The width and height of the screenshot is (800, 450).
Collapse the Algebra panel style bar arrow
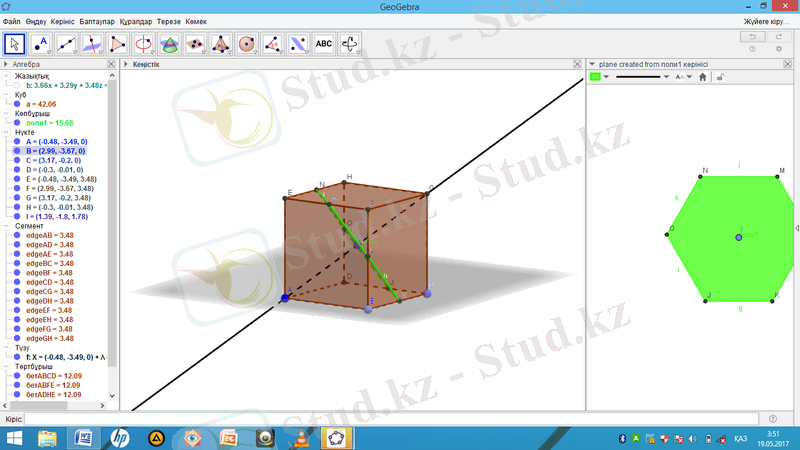click(5, 64)
